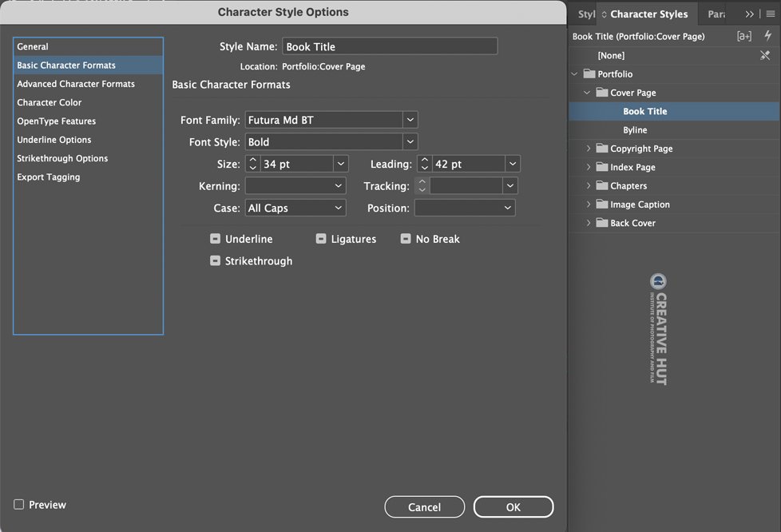The width and height of the screenshot is (781, 532).
Task: Click the create new character style icon
Action: tap(744, 36)
